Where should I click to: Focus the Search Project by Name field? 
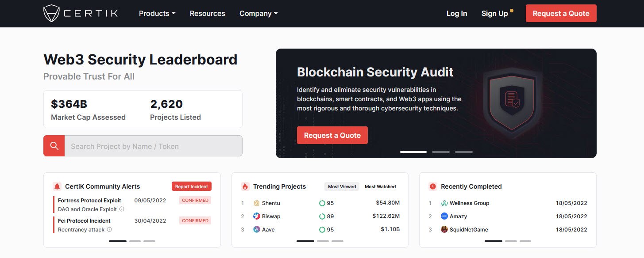153,146
